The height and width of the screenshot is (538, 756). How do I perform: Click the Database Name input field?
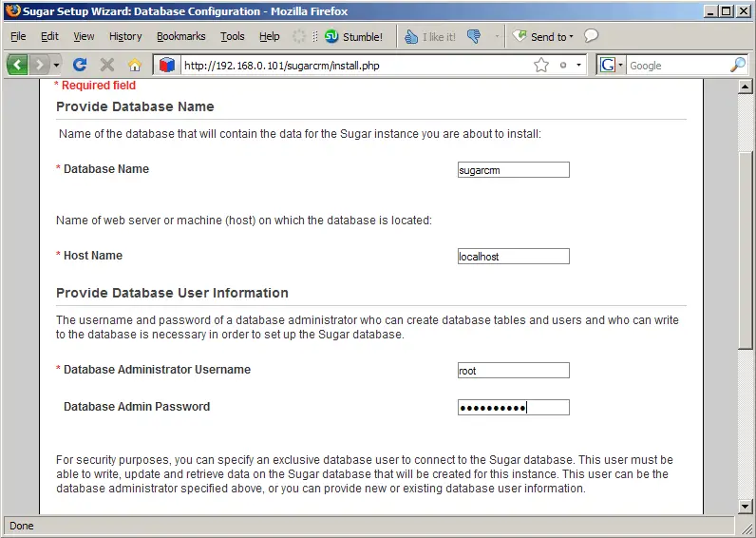coord(514,170)
